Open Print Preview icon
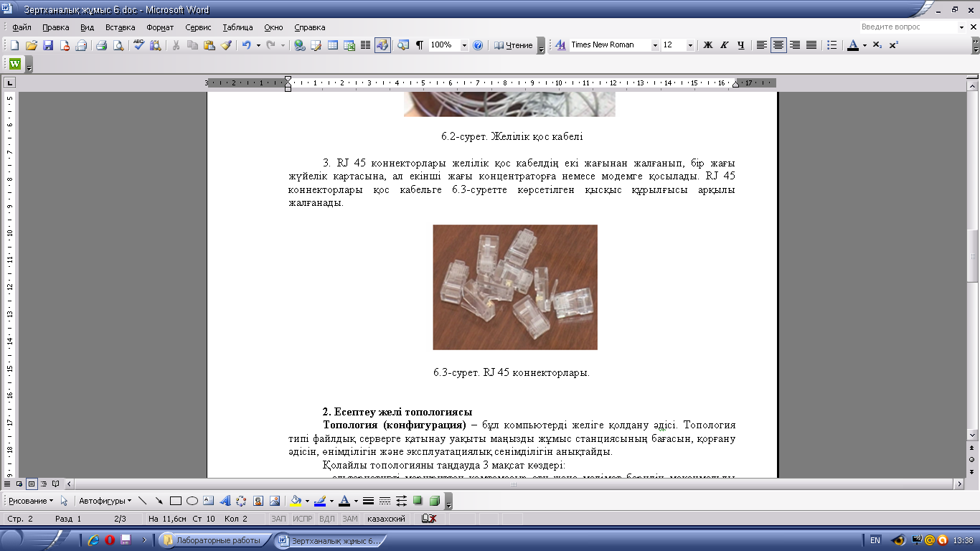 (118, 45)
